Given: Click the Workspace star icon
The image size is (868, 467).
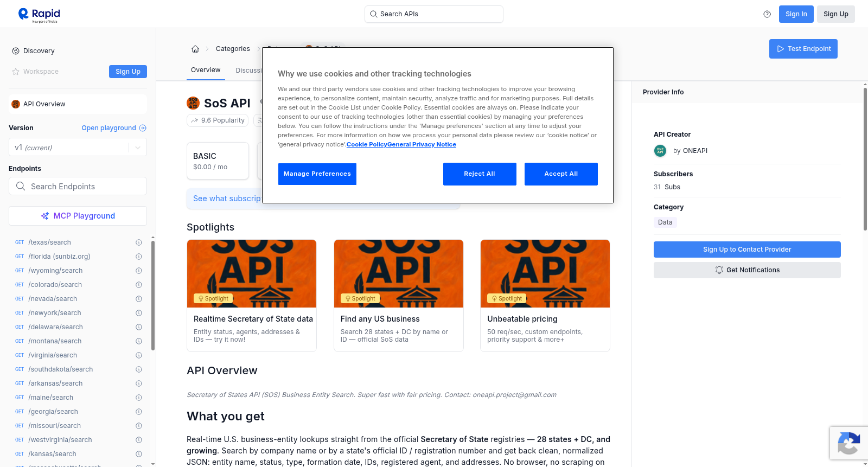Looking at the screenshot, I should 16,72.
